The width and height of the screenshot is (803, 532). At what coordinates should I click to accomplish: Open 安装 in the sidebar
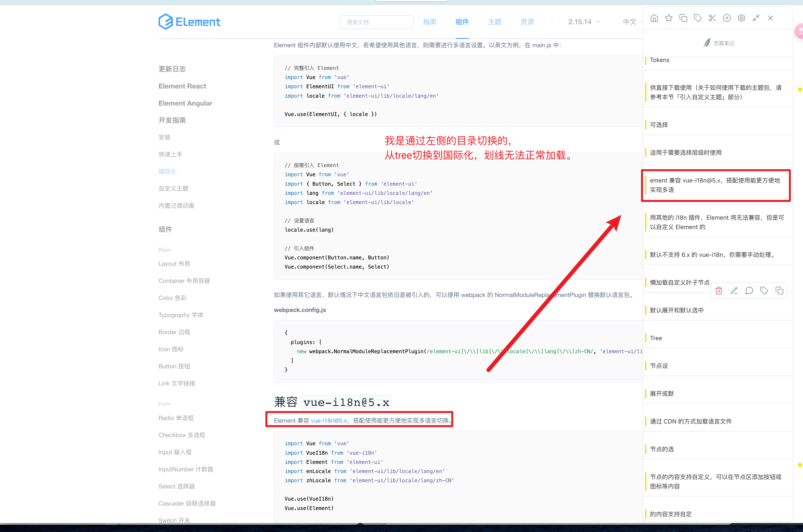[165, 137]
